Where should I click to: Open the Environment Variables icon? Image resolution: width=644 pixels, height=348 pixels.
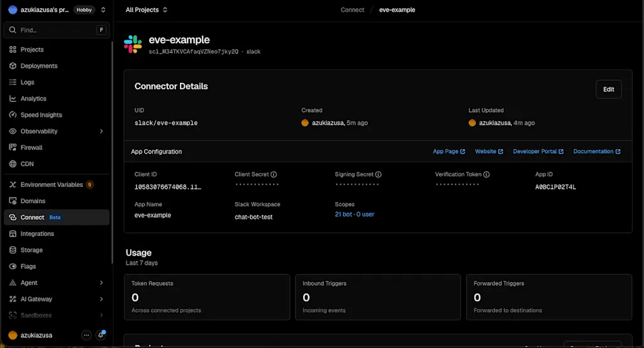[x=13, y=184]
